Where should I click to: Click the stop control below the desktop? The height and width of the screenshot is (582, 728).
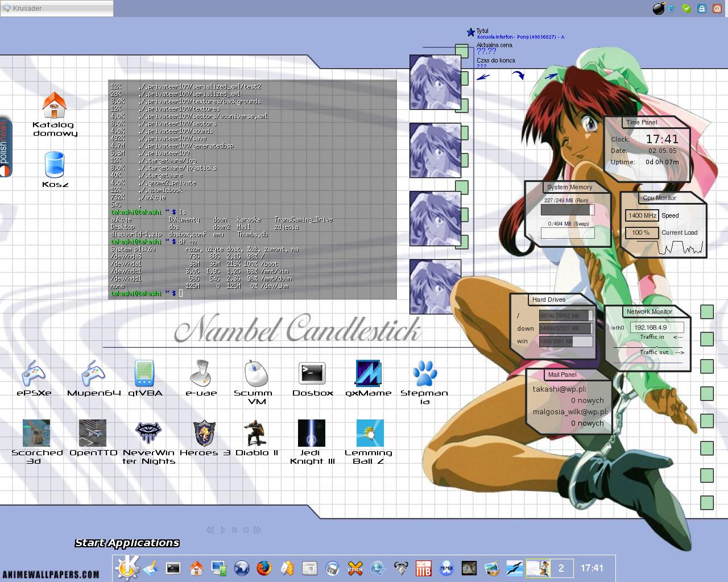tap(246, 530)
